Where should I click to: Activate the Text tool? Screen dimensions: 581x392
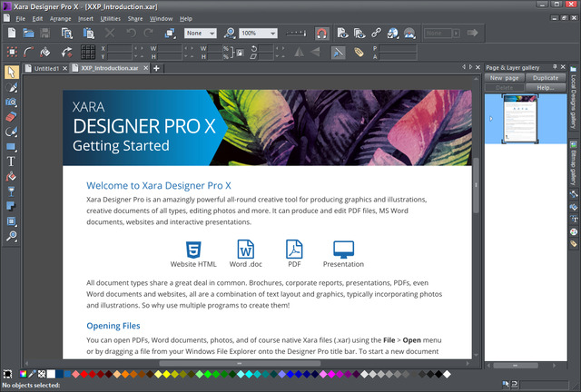(x=11, y=162)
